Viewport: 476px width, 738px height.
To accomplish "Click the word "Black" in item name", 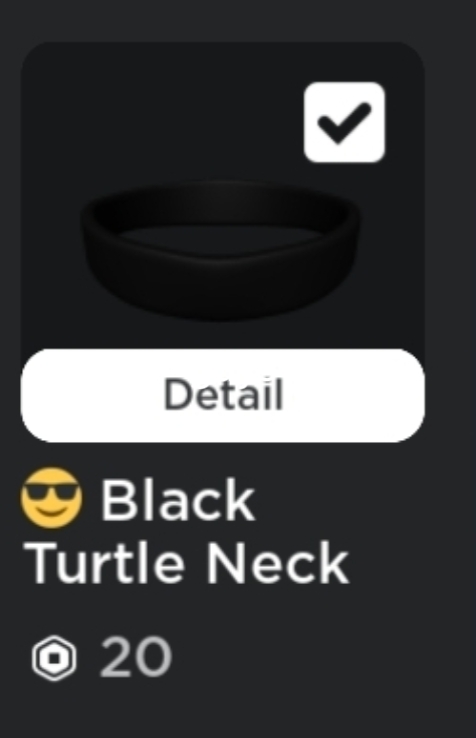I will tap(178, 500).
